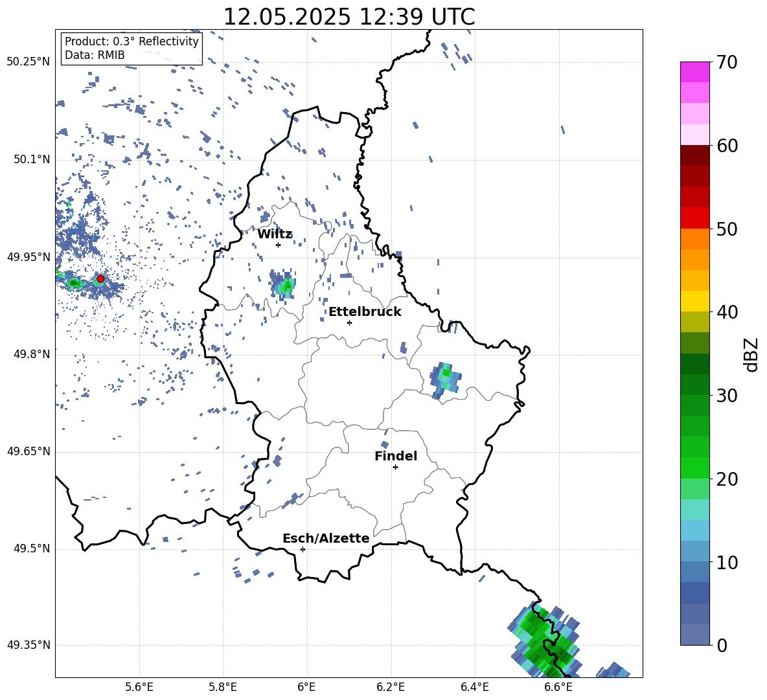Image resolution: width=767 pixels, height=700 pixels.
Task: Select the Findel station cross marker
Action: pyautogui.click(x=395, y=468)
